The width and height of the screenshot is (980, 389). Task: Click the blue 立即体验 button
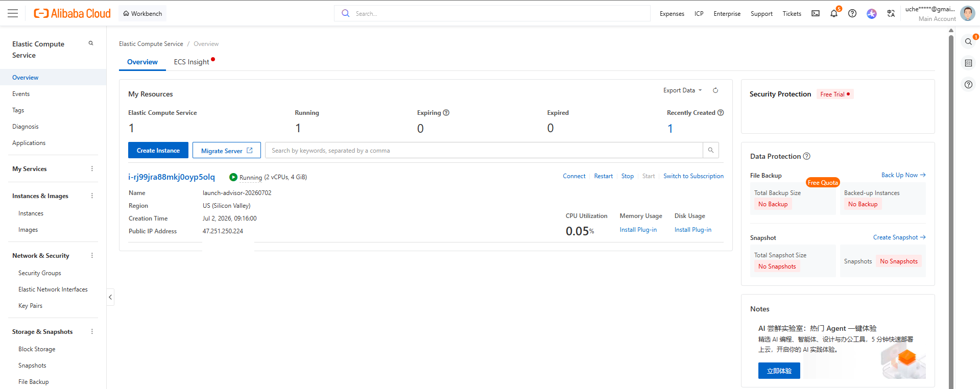tap(779, 371)
